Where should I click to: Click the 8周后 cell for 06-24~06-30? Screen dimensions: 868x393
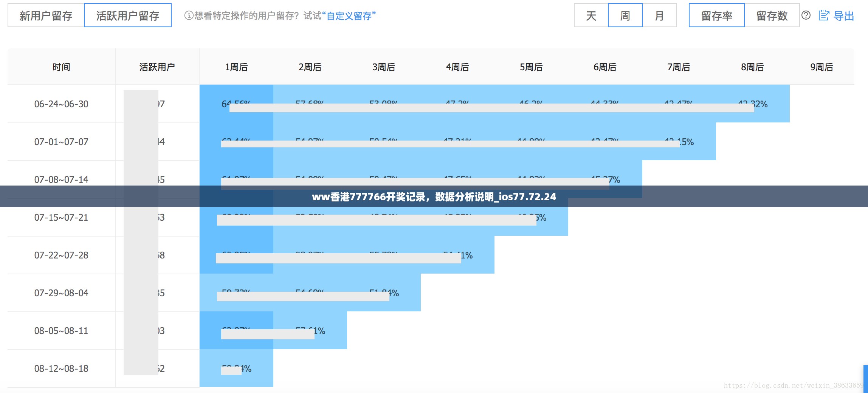[752, 103]
